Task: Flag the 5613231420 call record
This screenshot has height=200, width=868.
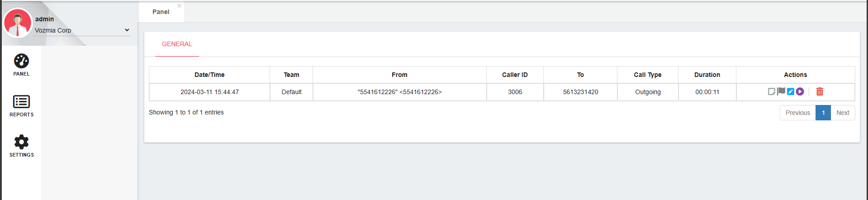Action: click(x=781, y=91)
